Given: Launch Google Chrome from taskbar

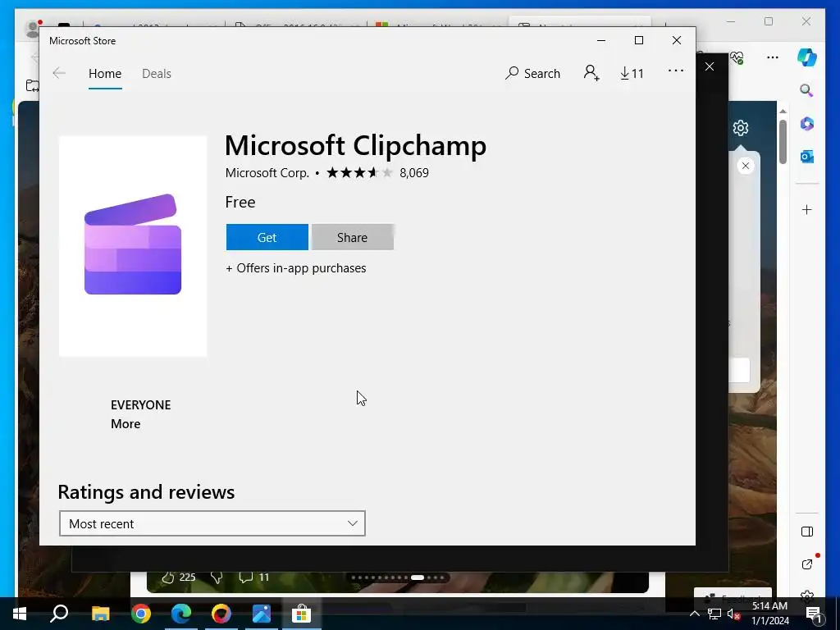Looking at the screenshot, I should (x=141, y=614).
